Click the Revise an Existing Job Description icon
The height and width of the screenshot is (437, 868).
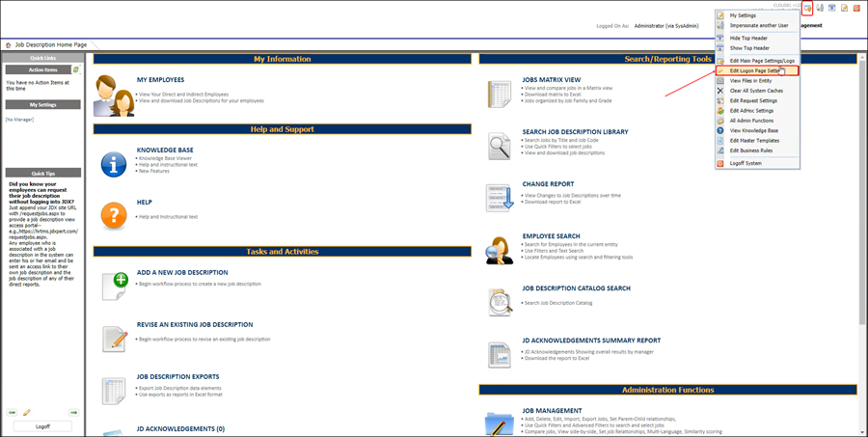pyautogui.click(x=114, y=338)
